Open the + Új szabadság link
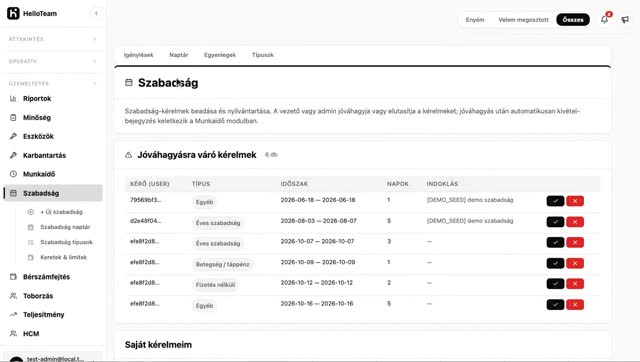Viewport: 640px width, 362px height. pos(62,212)
